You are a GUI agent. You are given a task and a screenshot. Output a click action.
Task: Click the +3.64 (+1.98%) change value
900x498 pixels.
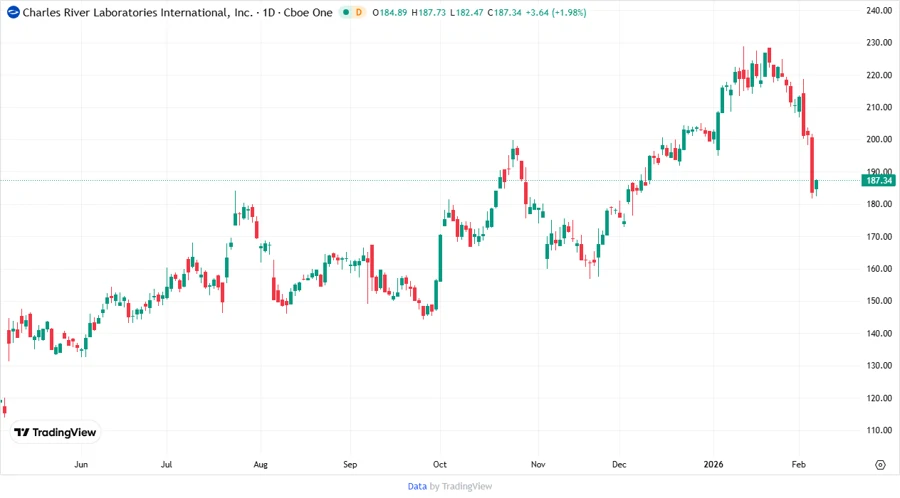tap(556, 12)
